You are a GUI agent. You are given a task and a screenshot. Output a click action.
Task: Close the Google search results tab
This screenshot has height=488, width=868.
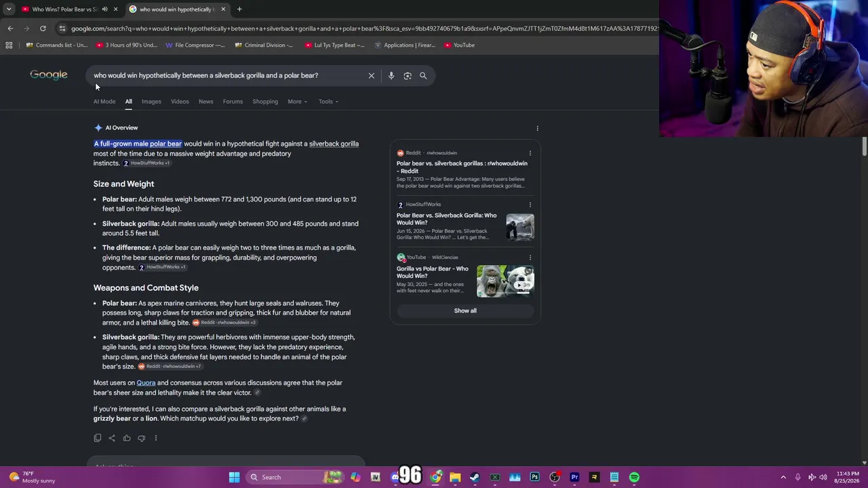tap(223, 9)
